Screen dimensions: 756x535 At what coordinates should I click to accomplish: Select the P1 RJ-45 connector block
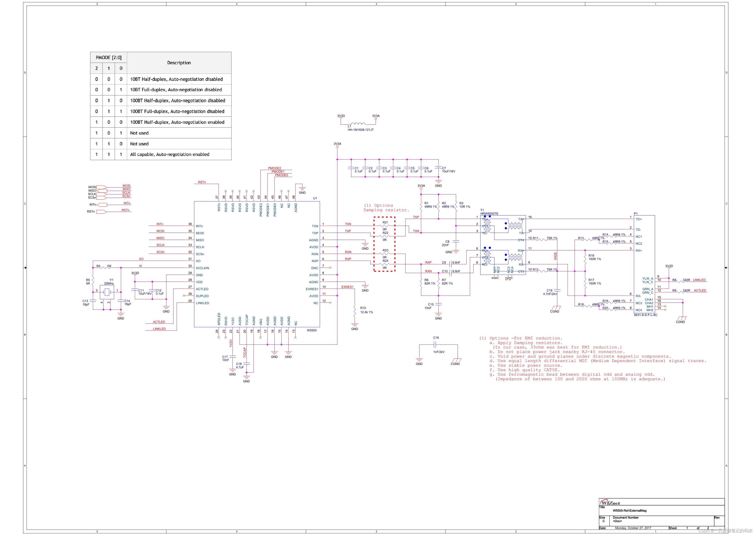[644, 264]
